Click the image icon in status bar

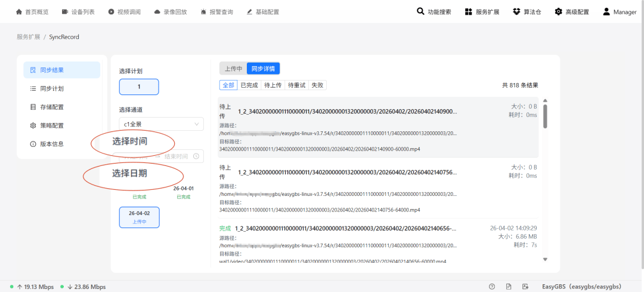[525, 287]
